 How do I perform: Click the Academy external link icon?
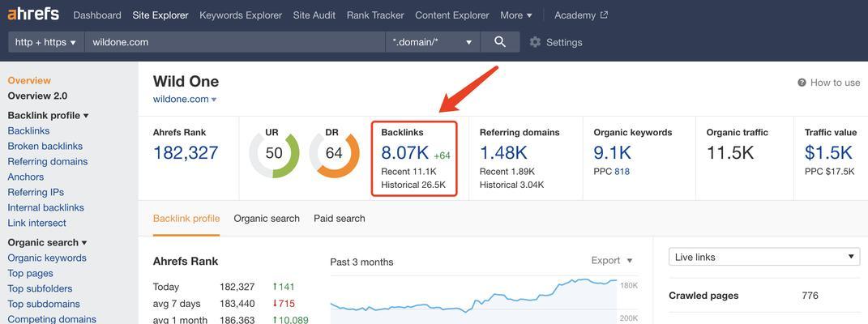[604, 15]
